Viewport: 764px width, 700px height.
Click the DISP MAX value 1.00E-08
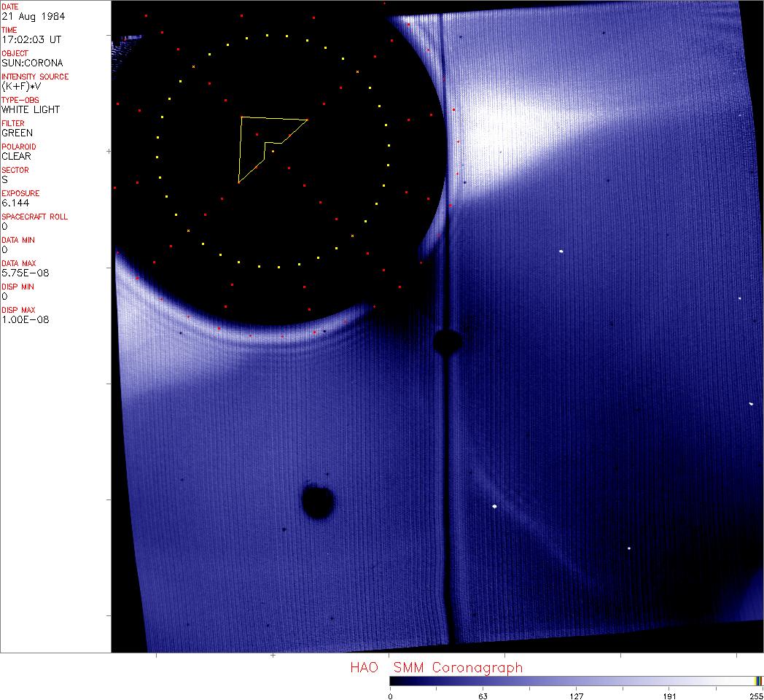(x=23, y=319)
